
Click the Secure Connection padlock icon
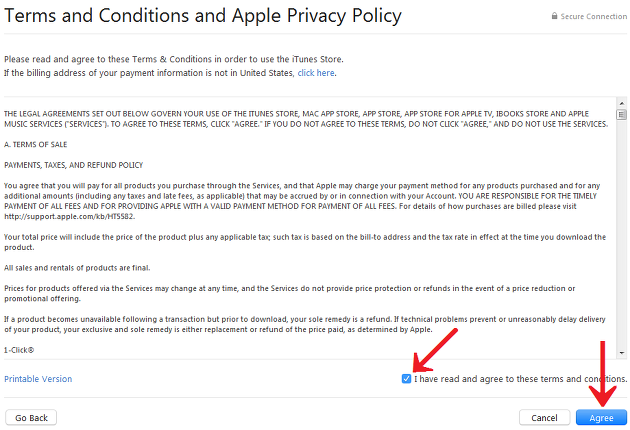[x=554, y=16]
